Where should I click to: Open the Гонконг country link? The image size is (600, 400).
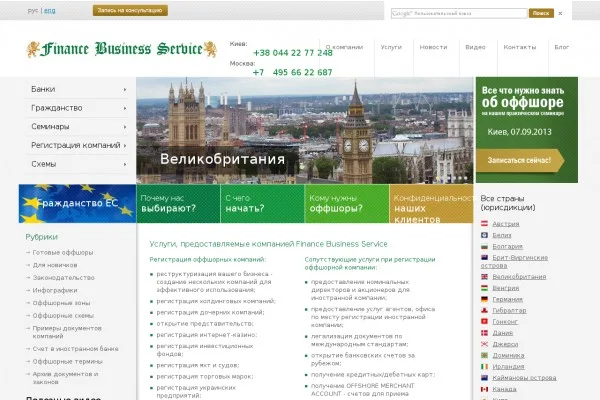(x=505, y=322)
